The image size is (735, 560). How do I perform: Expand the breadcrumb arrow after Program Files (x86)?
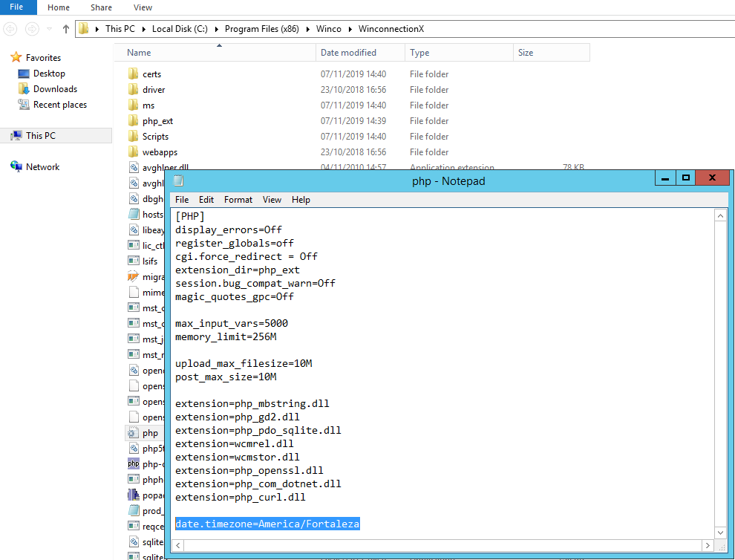click(308, 29)
